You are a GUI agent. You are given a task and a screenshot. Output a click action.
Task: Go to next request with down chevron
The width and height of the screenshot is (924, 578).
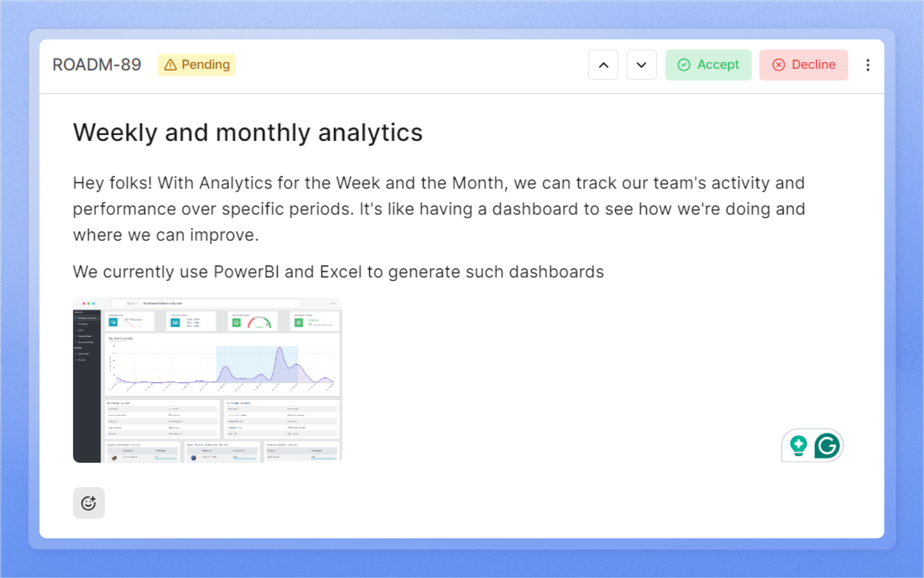point(642,65)
